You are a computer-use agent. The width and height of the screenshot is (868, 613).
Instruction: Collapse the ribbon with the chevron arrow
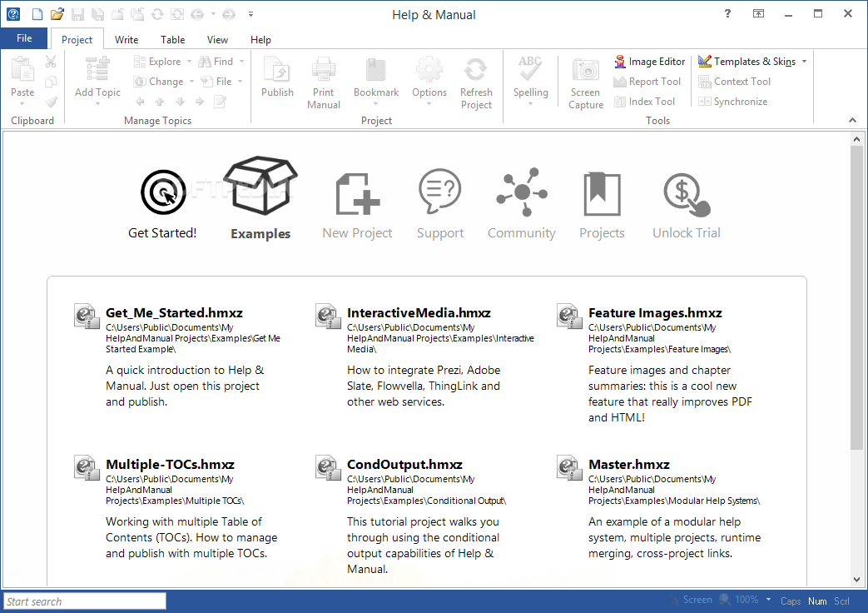(x=852, y=120)
